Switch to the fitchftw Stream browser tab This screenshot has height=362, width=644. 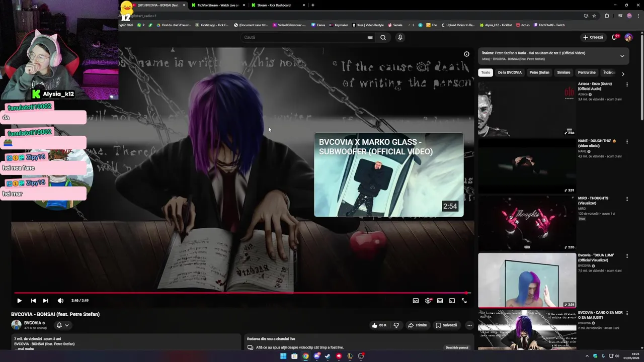[x=217, y=5]
